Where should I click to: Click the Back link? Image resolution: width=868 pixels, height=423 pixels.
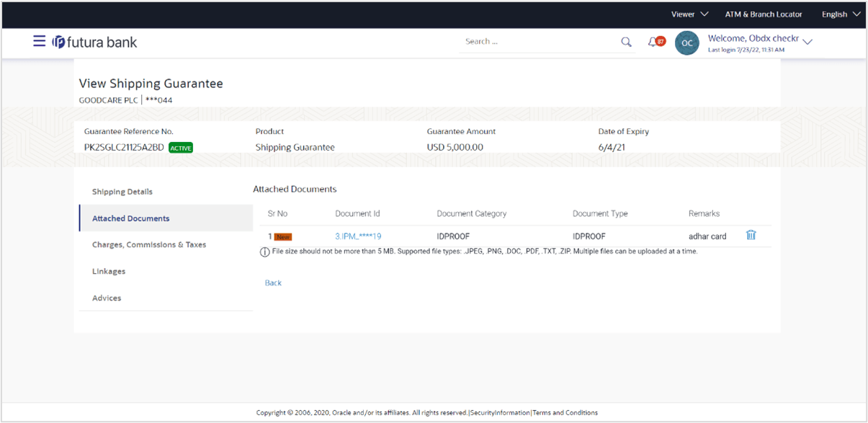pyautogui.click(x=272, y=282)
